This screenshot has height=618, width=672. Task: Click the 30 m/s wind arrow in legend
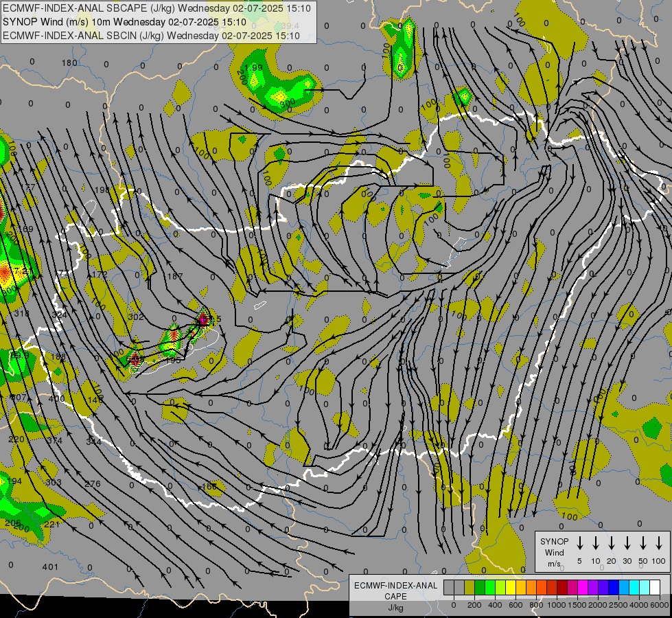tap(627, 543)
